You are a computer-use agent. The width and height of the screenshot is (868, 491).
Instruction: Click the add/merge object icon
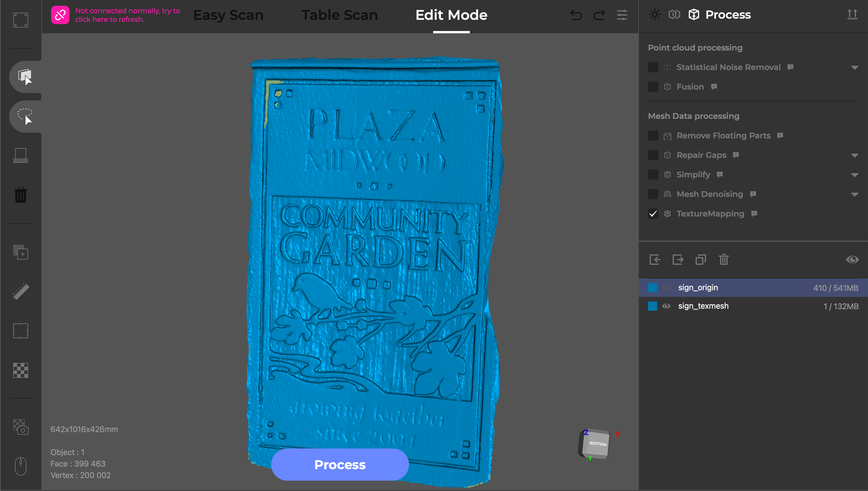(21, 252)
